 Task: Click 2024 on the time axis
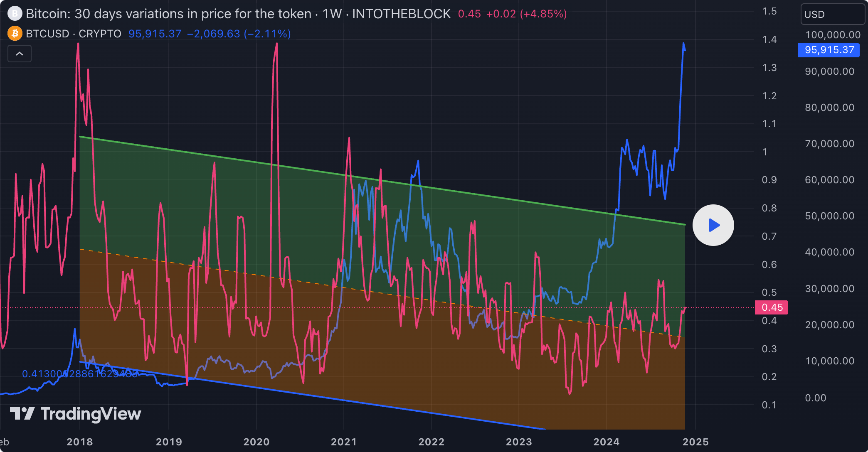pyautogui.click(x=607, y=442)
